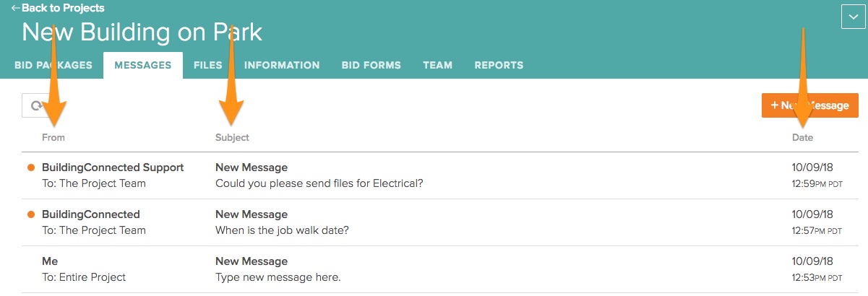
Task: Switch to the Bid Packages tab
Action: coord(53,65)
